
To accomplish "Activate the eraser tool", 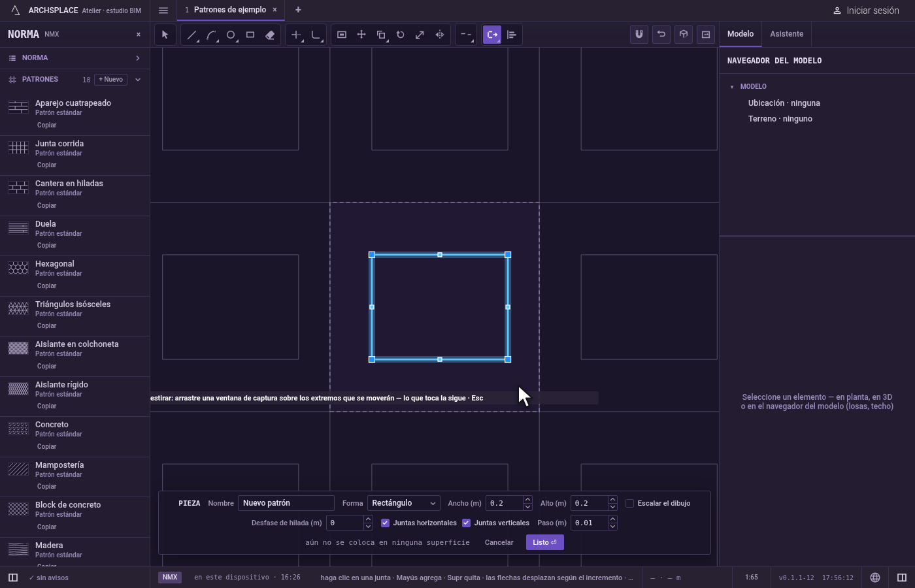I will [x=270, y=35].
